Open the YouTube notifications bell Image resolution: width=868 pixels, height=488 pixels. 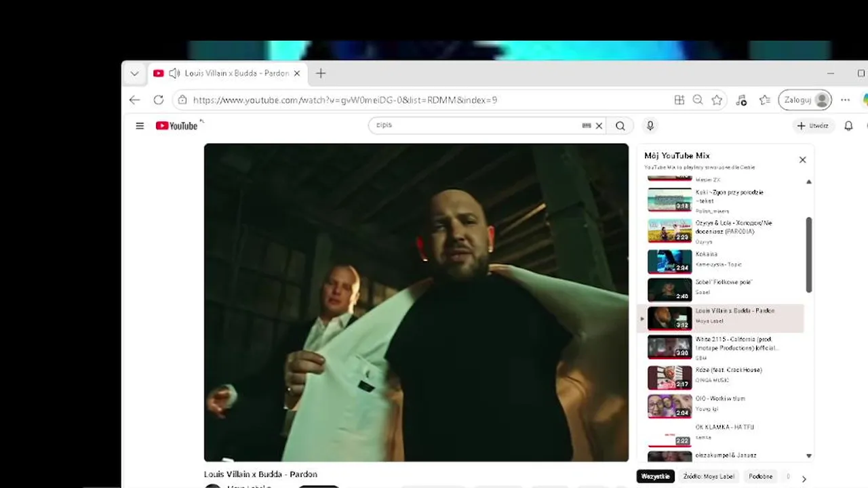(848, 125)
